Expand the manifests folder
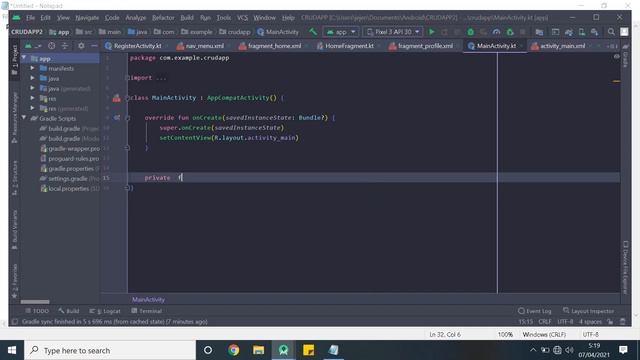Screen dimensions: 640x360 33,68
